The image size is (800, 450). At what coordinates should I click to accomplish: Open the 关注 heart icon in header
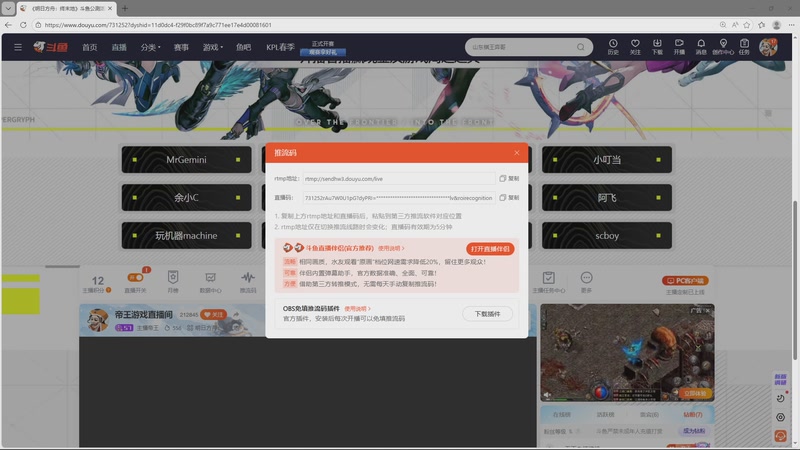click(635, 46)
